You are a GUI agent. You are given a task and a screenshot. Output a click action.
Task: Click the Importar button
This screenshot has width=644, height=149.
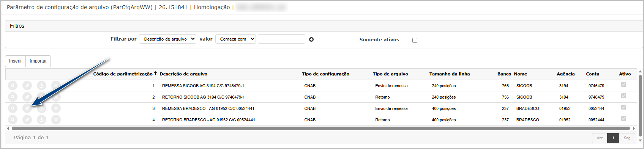(38, 61)
